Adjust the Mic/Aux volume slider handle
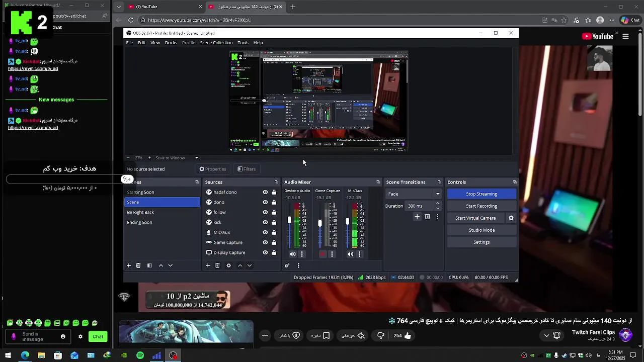Screen dimensions: 644x362 click(x=347, y=221)
